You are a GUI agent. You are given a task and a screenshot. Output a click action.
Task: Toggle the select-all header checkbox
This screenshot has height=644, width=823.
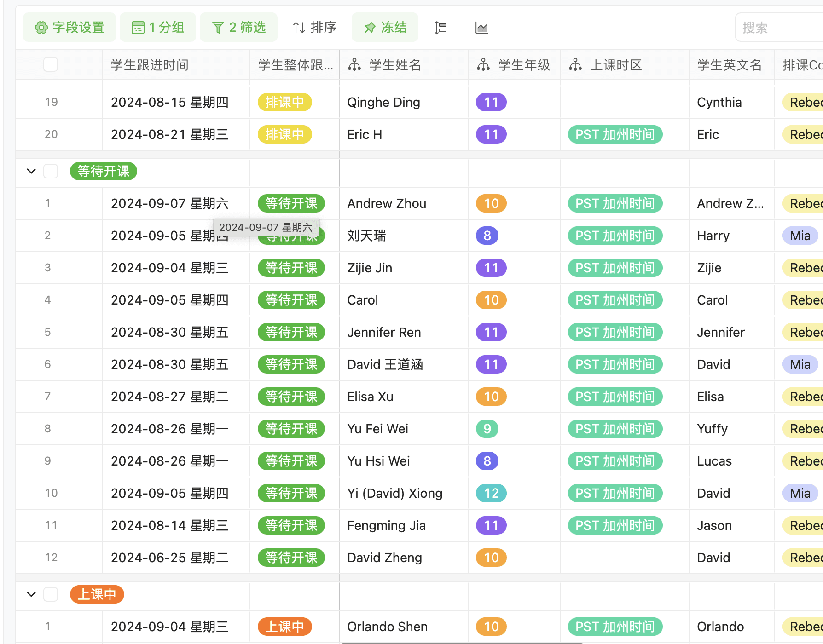tap(51, 64)
